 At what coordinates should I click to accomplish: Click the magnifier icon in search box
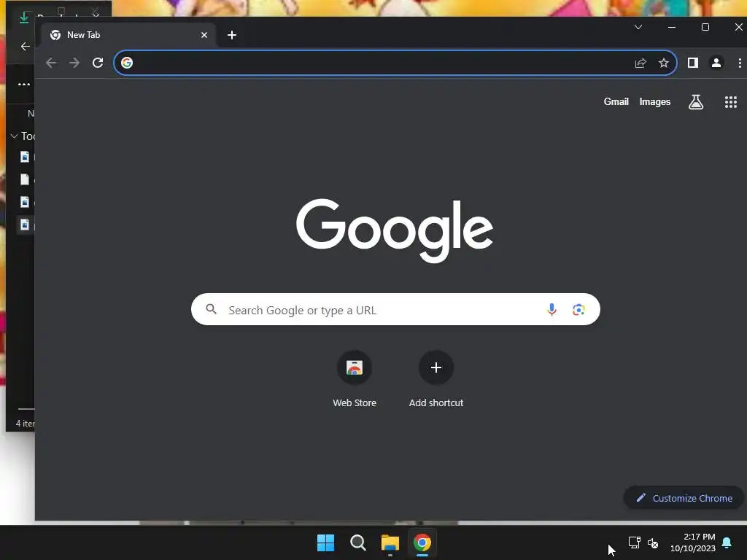[211, 309]
